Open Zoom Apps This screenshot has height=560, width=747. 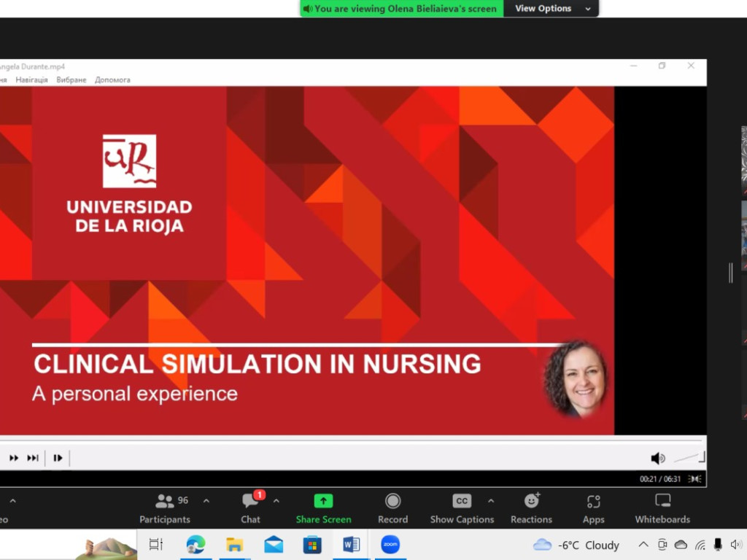coord(594,508)
